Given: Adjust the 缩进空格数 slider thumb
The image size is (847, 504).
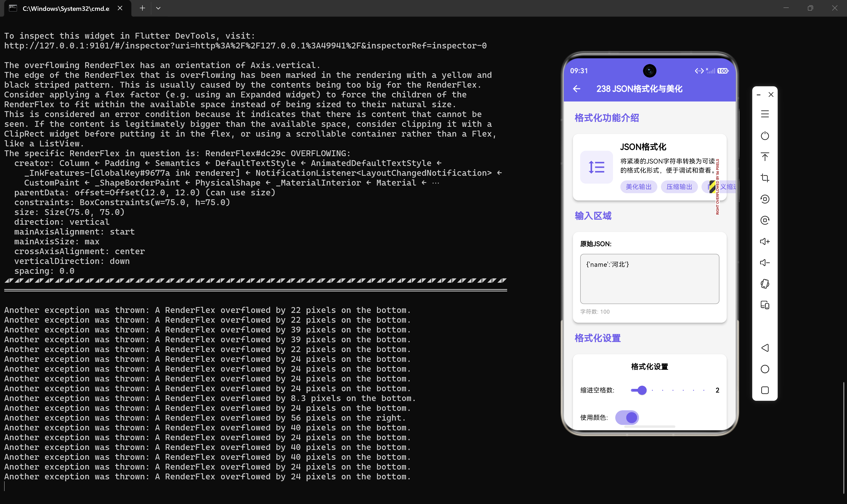Looking at the screenshot, I should click(642, 390).
